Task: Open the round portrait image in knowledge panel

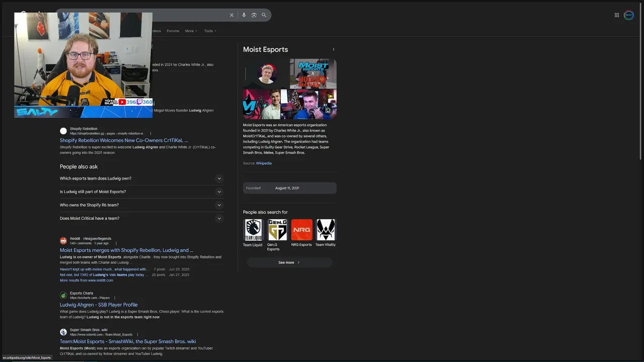Action: click(267, 73)
